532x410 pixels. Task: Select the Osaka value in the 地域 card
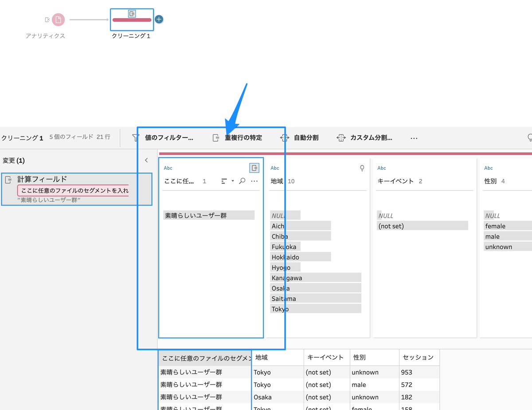(316, 288)
